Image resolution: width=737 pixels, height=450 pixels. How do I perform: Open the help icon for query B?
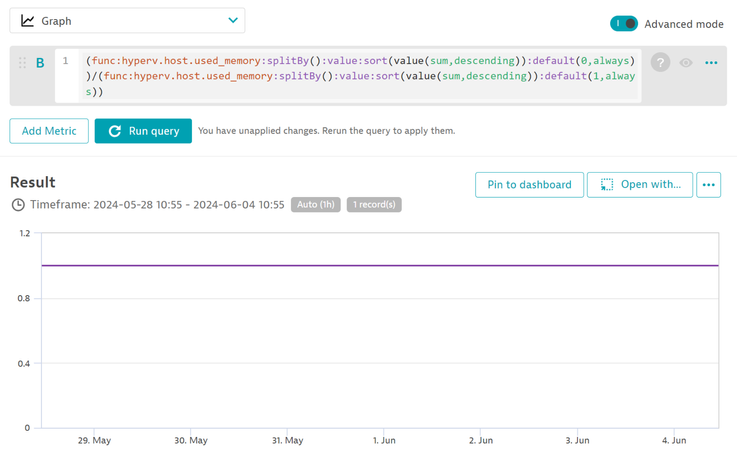click(660, 62)
